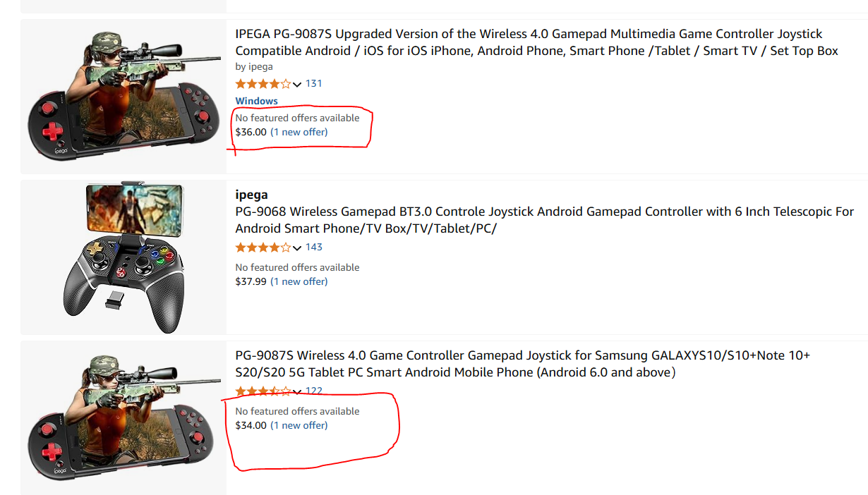Expand rating popover arrow beside 122 reviews

297,392
